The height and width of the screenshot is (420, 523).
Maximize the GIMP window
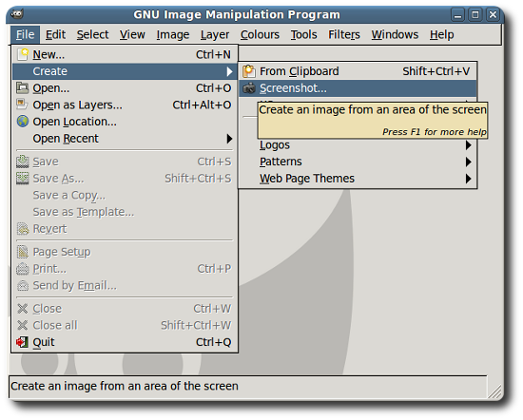(x=475, y=14)
